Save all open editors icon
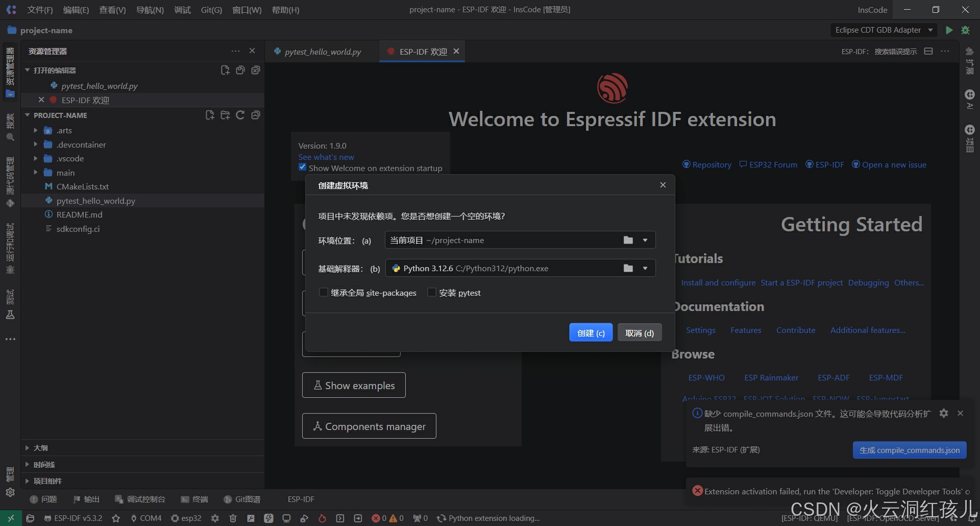980x526 pixels. 240,70
